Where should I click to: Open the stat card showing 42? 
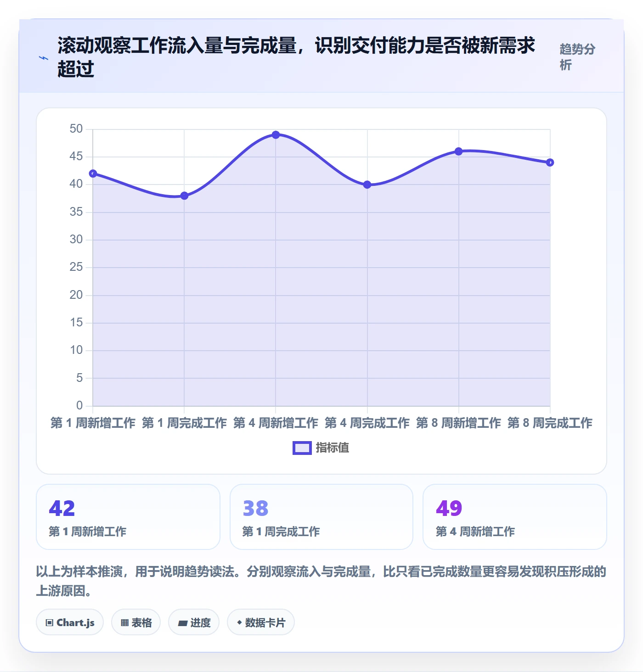pyautogui.click(x=128, y=517)
